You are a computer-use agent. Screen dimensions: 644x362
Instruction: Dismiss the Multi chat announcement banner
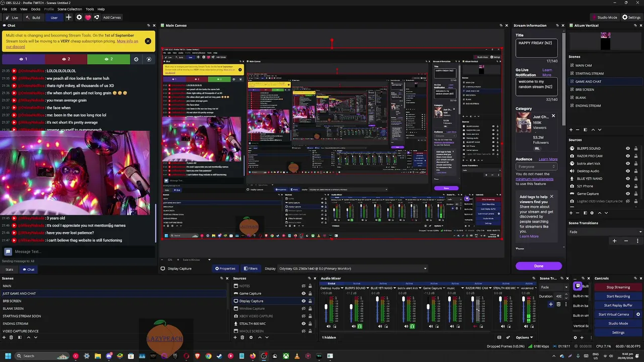pos(148,41)
